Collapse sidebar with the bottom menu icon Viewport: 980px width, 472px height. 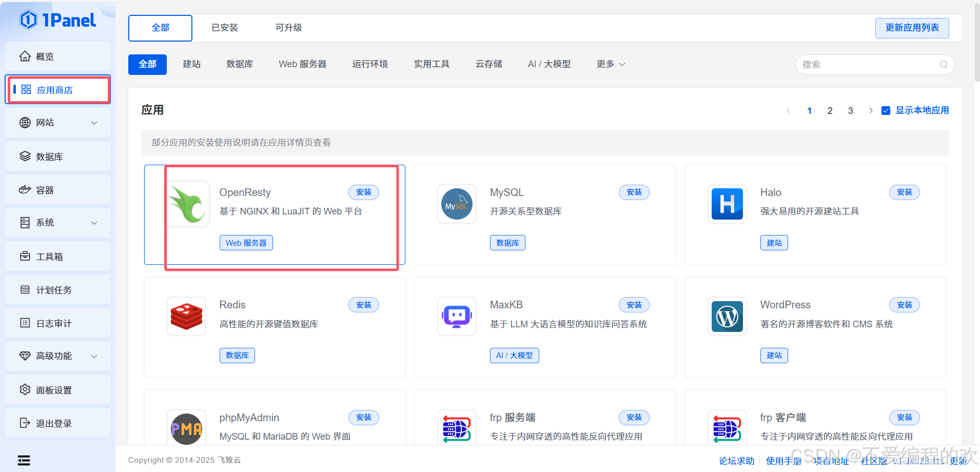pyautogui.click(x=24, y=460)
